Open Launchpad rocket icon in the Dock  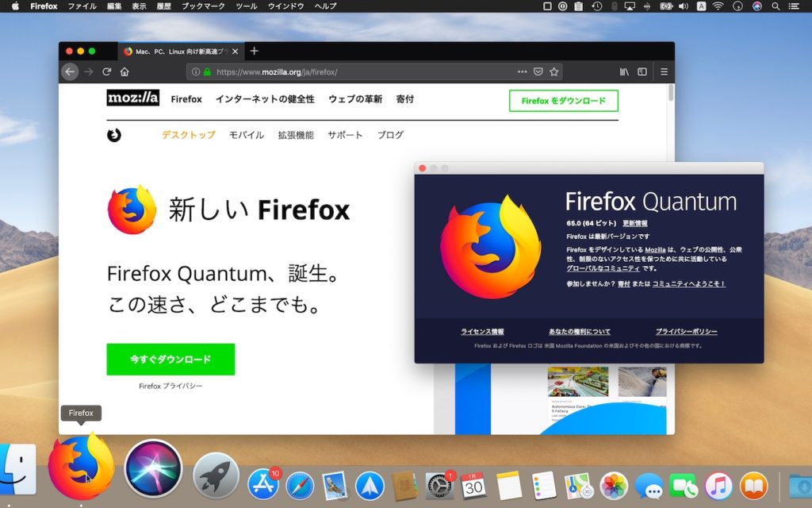click(216, 475)
